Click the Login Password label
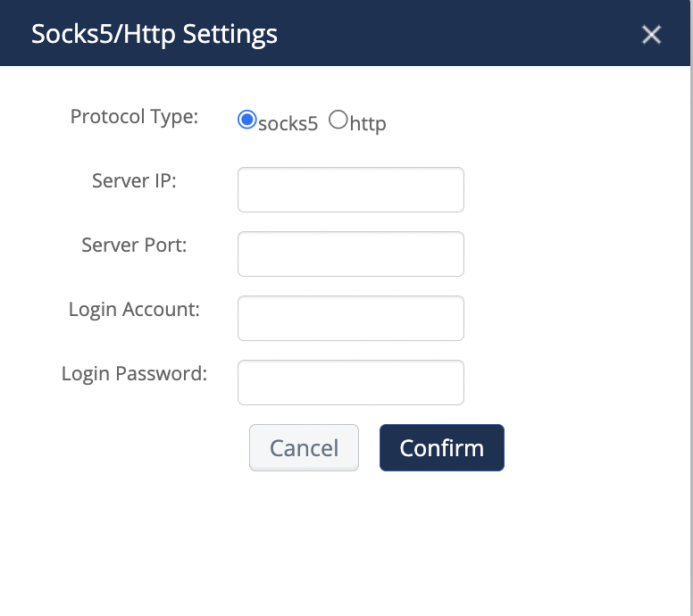 (x=134, y=374)
